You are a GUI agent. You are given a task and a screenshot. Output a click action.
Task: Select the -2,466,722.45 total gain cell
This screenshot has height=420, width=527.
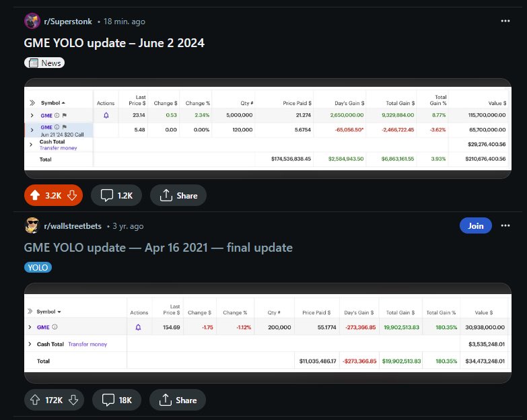(398, 130)
